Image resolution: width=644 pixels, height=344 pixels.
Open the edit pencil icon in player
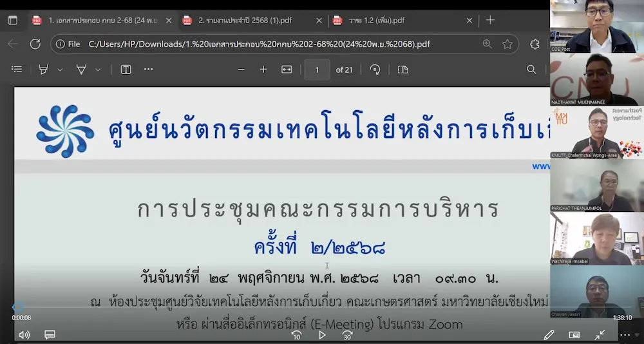click(x=549, y=335)
